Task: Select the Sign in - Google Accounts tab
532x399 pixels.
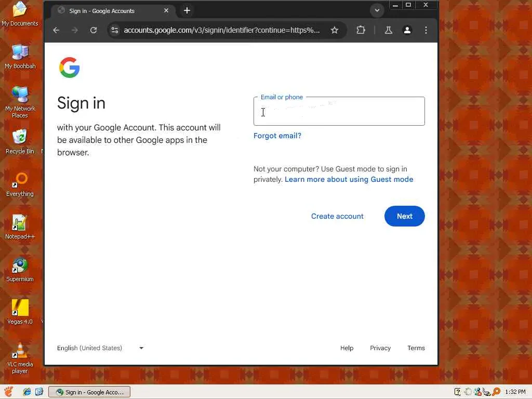Action: pos(113,11)
